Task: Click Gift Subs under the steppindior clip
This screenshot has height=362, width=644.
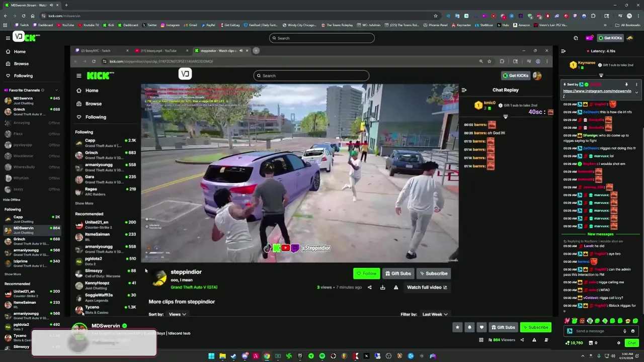Action: click(x=398, y=274)
